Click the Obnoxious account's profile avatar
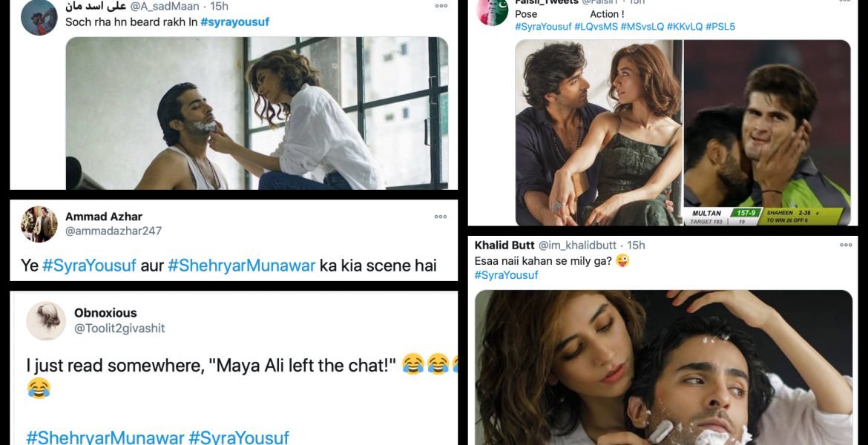The height and width of the screenshot is (445, 868). [46, 320]
